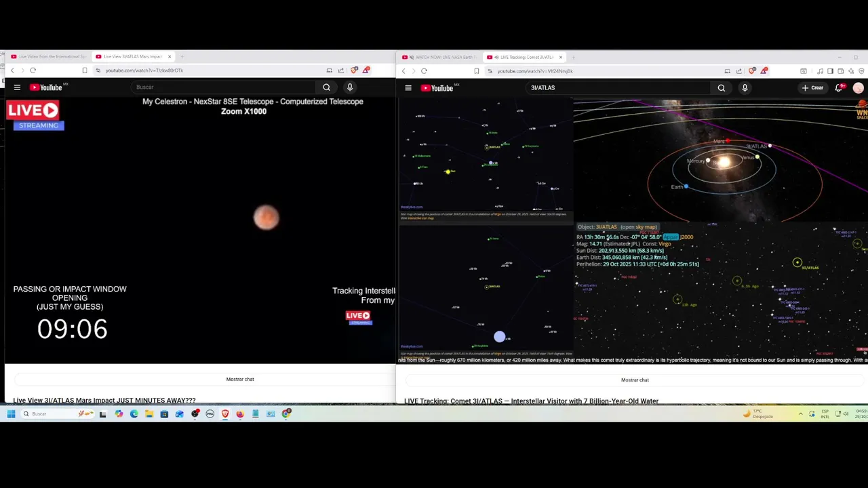Click the share icon in the left address bar
Image resolution: width=868 pixels, height=488 pixels.
(x=341, y=70)
